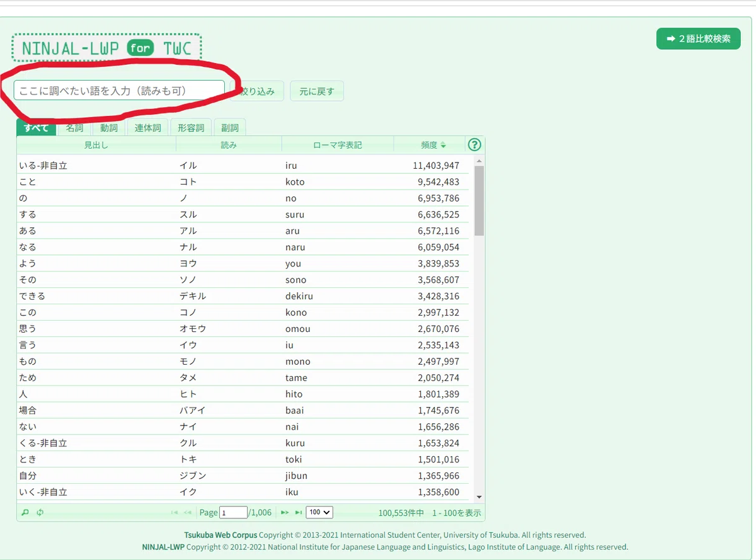Click the romaji cell 'jibun'

click(296, 476)
